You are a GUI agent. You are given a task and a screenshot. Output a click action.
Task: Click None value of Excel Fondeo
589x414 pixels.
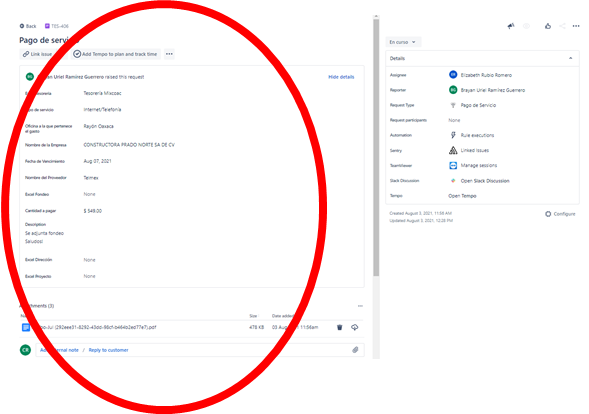coord(89,194)
